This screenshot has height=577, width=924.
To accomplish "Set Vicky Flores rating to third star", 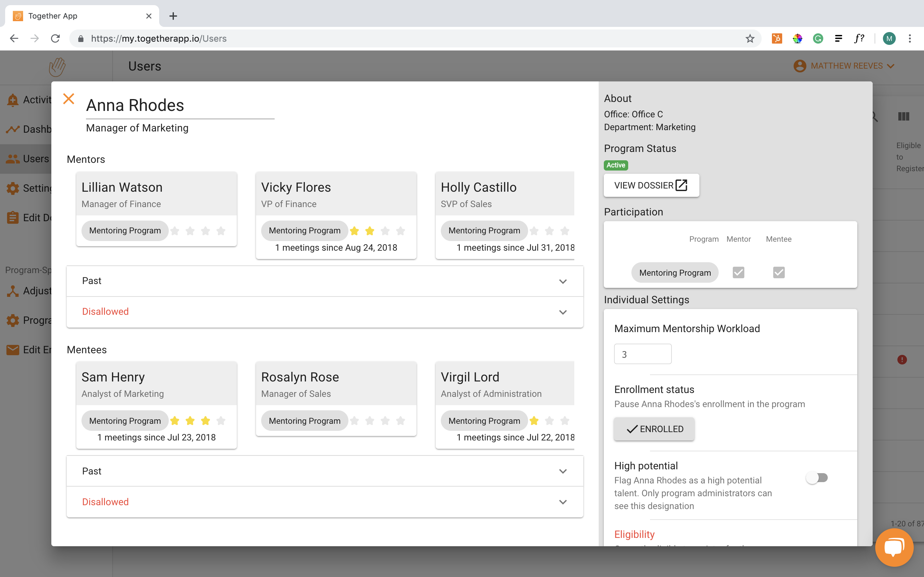I will pos(385,231).
